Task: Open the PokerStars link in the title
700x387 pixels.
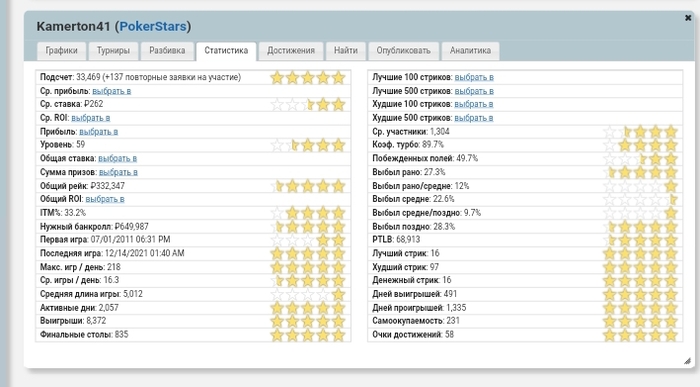Action: coord(153,26)
